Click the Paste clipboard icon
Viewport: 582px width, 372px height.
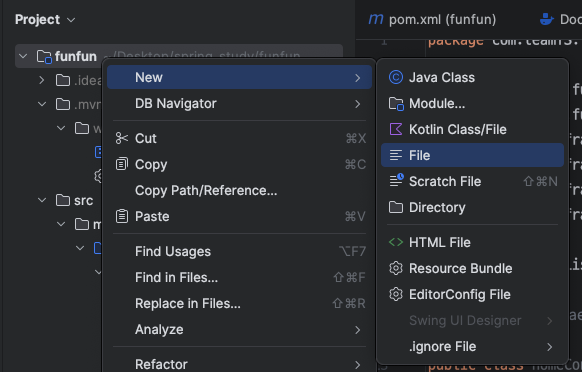(122, 216)
